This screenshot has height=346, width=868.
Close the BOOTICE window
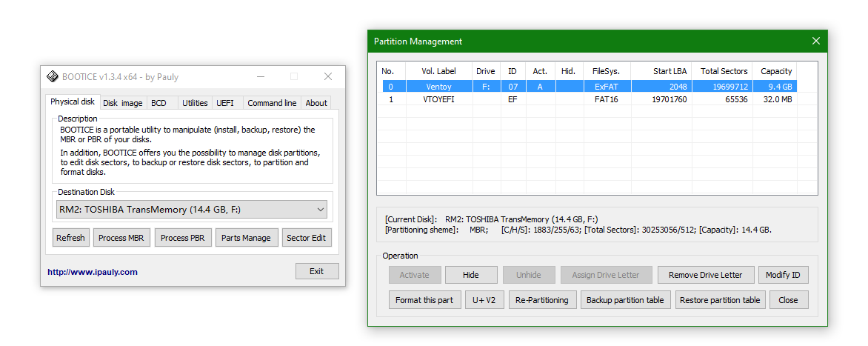point(328,76)
